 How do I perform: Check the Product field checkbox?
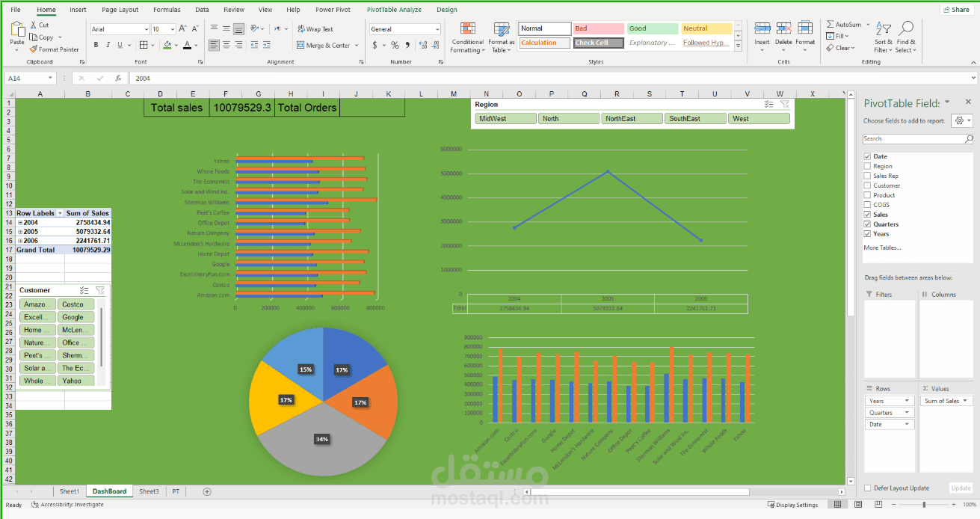(867, 195)
